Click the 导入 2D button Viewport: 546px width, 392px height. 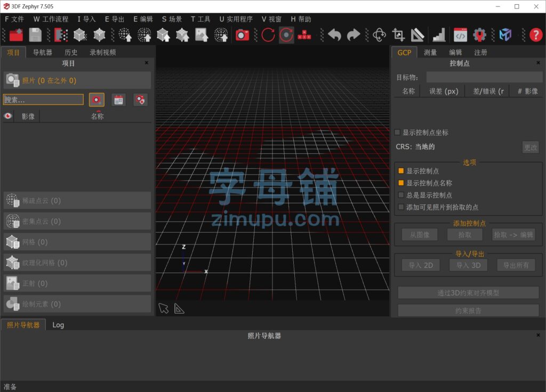click(421, 265)
